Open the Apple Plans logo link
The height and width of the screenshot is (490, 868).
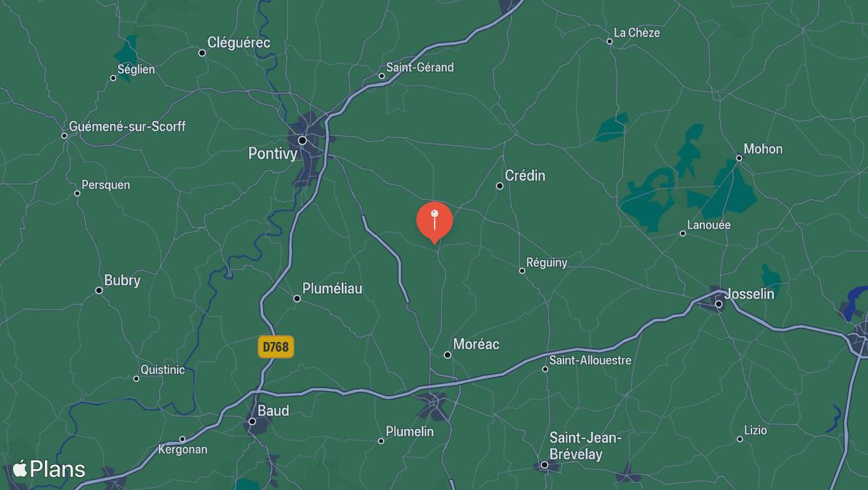pyautogui.click(x=49, y=469)
